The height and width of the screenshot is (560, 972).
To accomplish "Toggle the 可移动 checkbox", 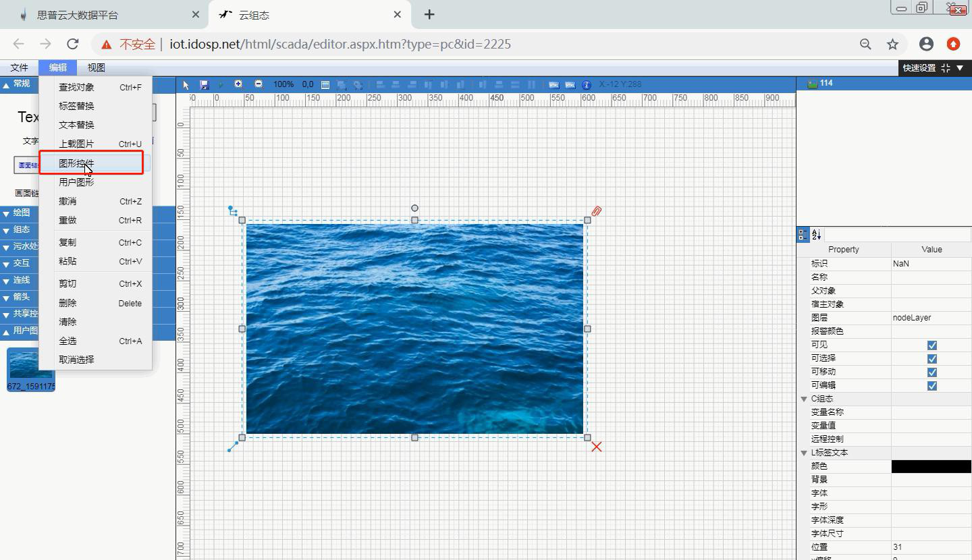I will click(932, 372).
